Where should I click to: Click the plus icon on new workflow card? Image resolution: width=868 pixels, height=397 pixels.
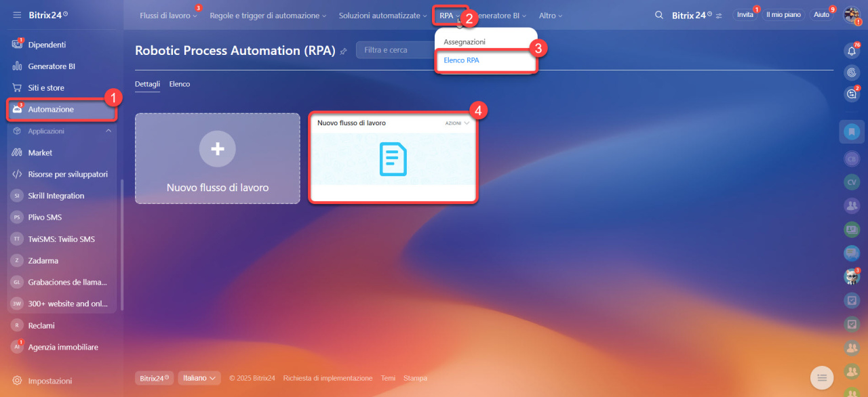click(x=218, y=150)
